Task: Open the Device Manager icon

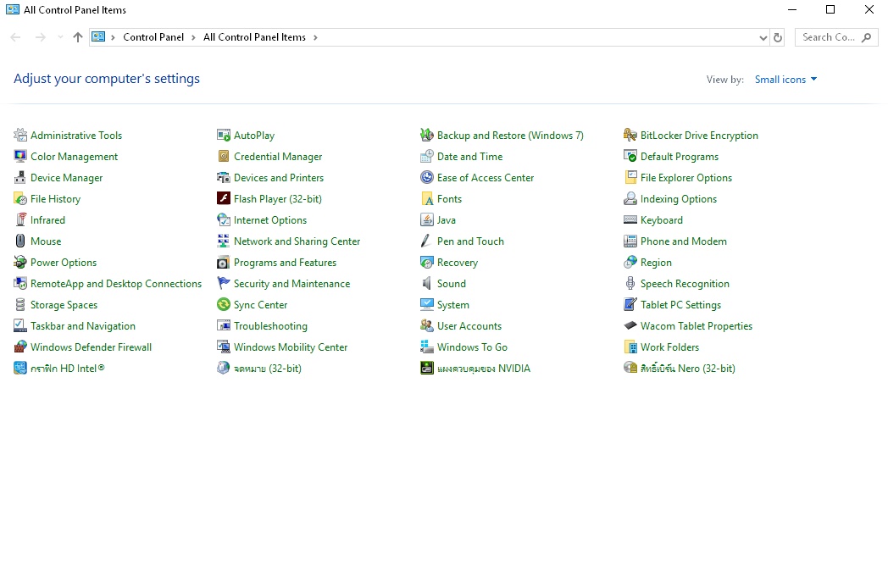Action: pyautogui.click(x=20, y=177)
